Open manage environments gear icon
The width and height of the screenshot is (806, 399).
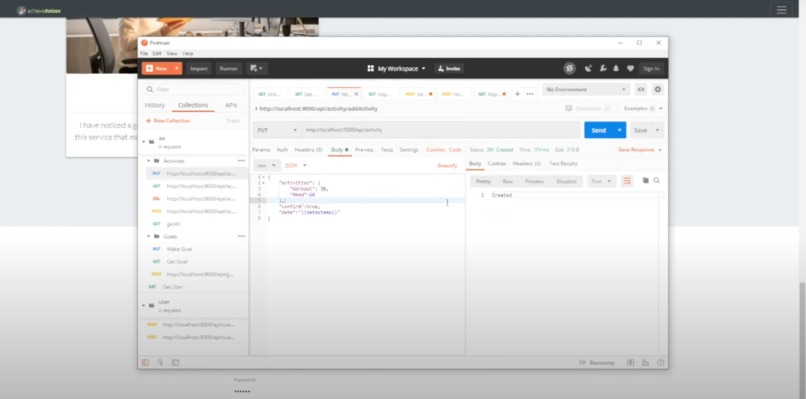pyautogui.click(x=657, y=89)
